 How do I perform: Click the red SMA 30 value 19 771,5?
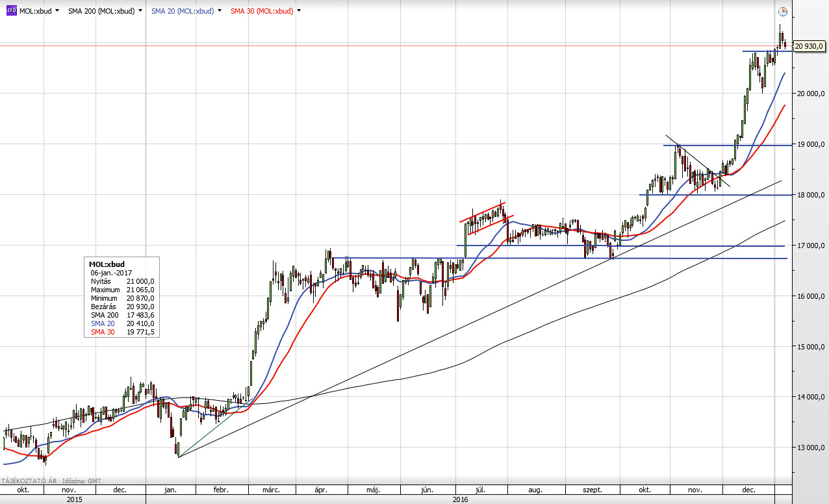point(141,332)
